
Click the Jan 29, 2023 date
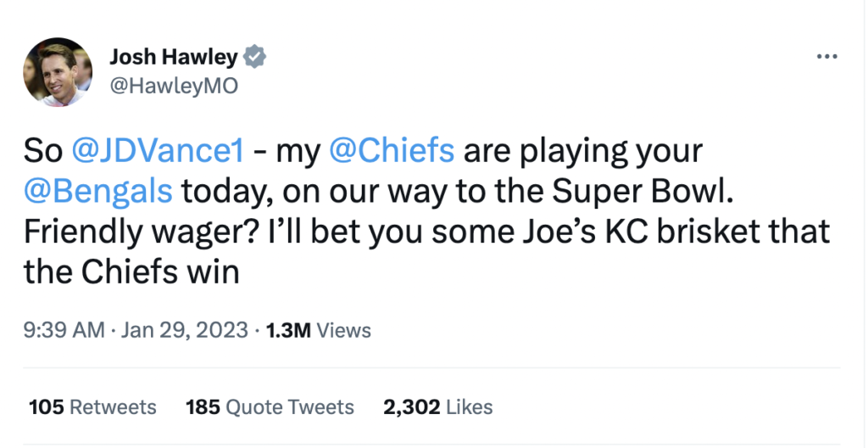[185, 330]
